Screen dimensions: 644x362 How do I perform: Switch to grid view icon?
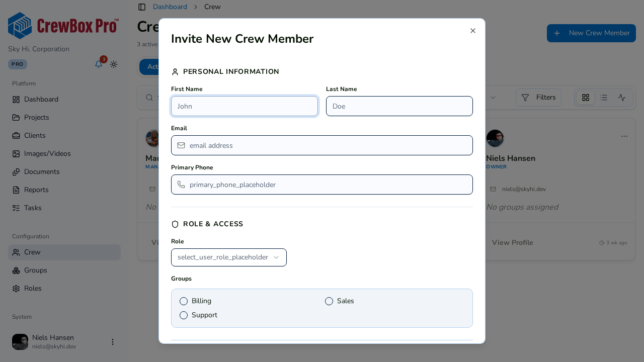[586, 98]
